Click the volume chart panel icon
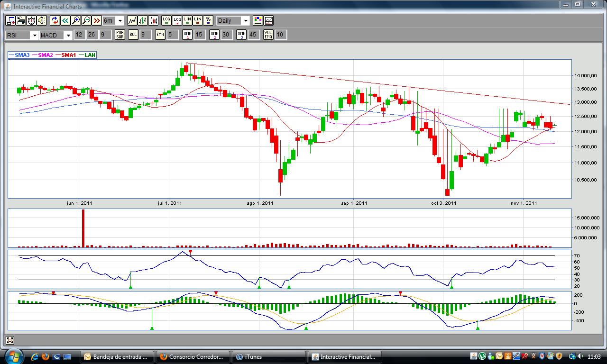The width and height of the screenshot is (607, 364). click(268, 20)
